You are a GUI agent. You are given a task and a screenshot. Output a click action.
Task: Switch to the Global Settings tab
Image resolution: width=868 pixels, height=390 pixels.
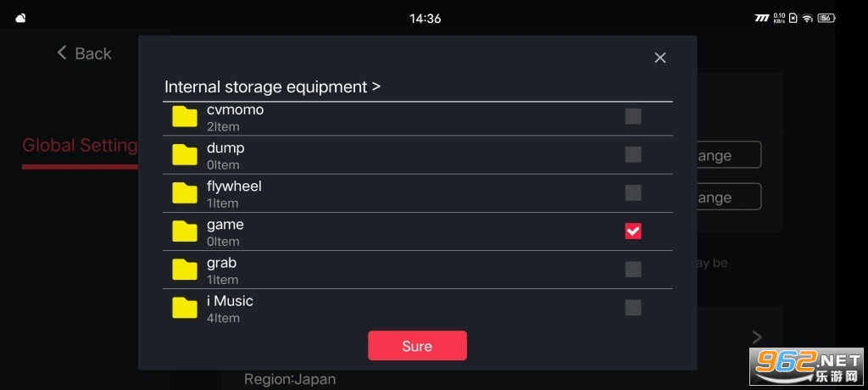click(80, 145)
